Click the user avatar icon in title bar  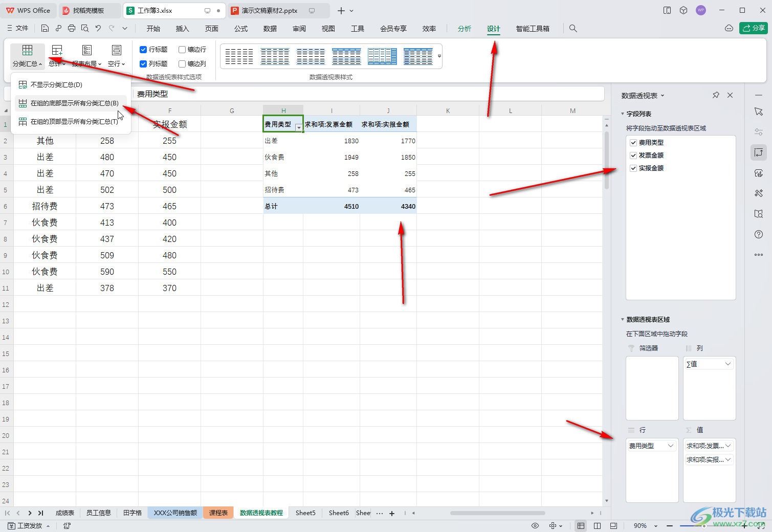[701, 10]
